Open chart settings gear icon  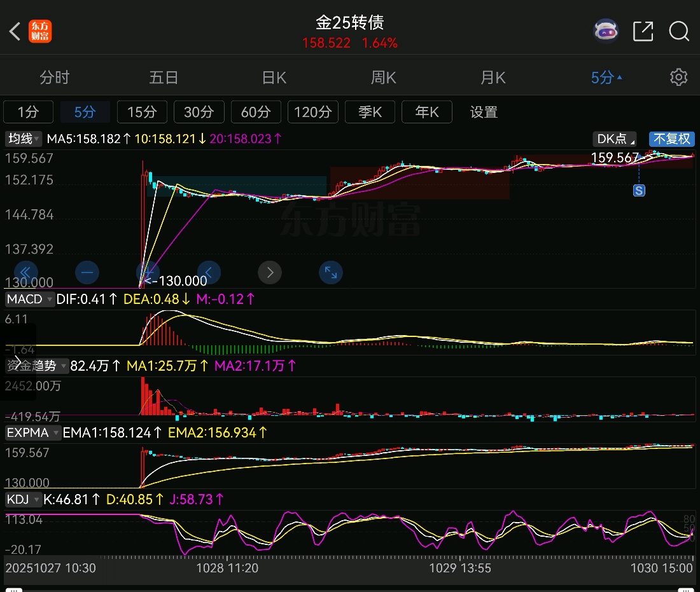pos(678,77)
